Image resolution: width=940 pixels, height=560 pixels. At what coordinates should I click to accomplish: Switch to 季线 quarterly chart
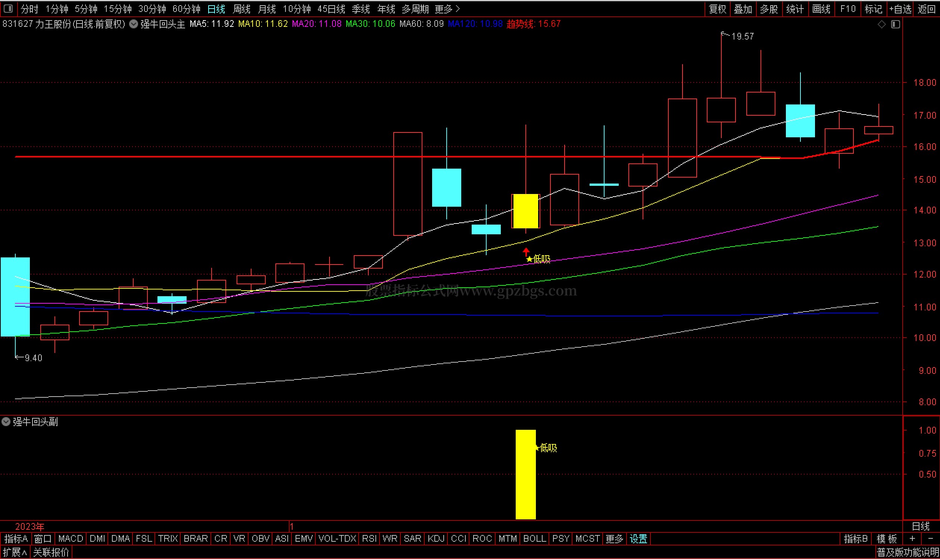tap(361, 9)
